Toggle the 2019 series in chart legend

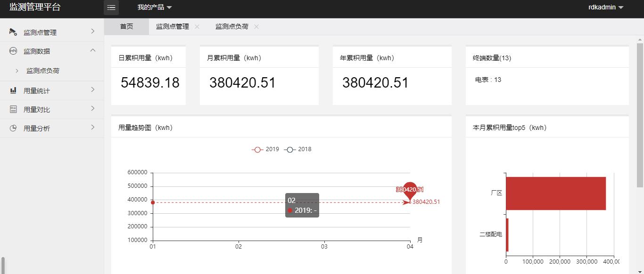click(266, 149)
